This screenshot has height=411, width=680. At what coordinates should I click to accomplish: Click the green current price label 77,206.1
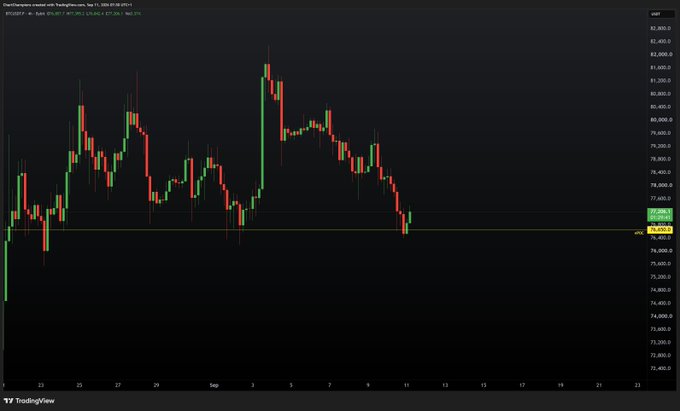(660, 214)
